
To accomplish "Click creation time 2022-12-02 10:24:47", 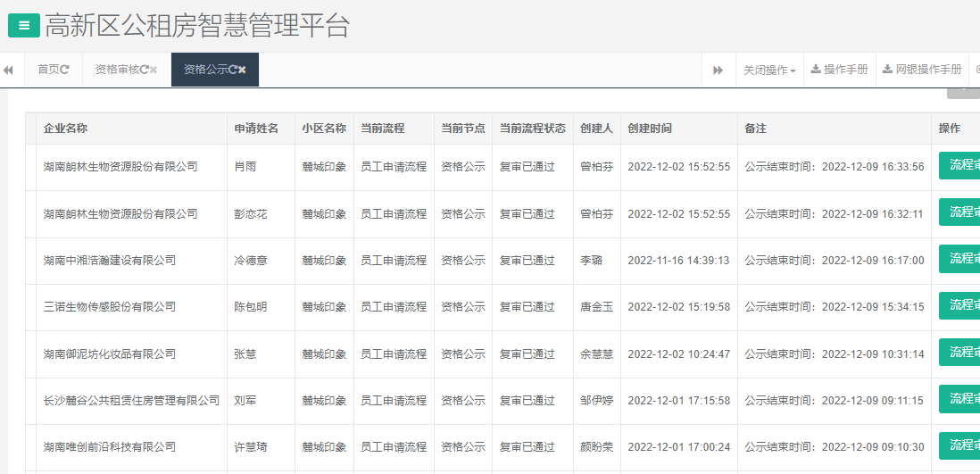I will click(678, 353).
